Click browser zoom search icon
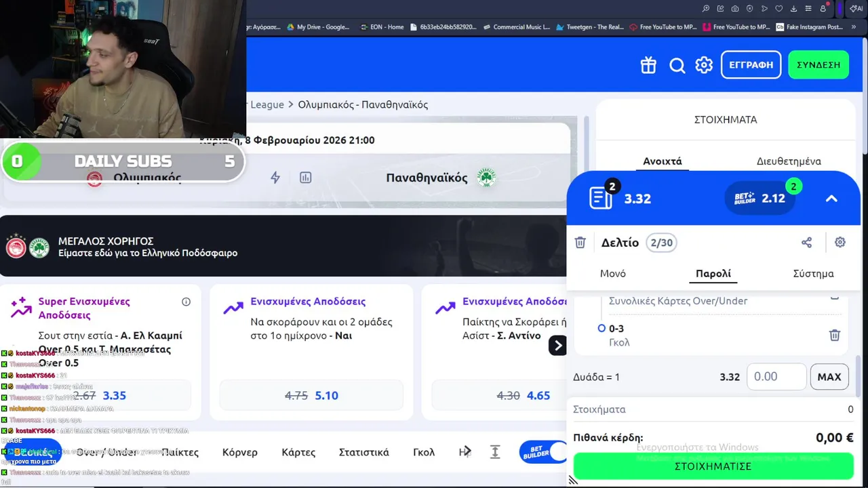The width and height of the screenshot is (868, 488). (706, 9)
